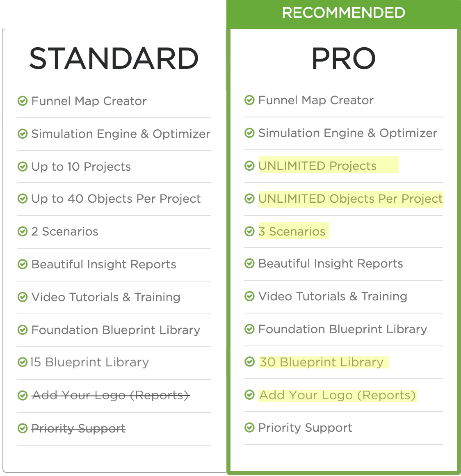The image size is (461, 476).
Task: Click check icon beside 30 Blueprint Library
Action: (249, 362)
